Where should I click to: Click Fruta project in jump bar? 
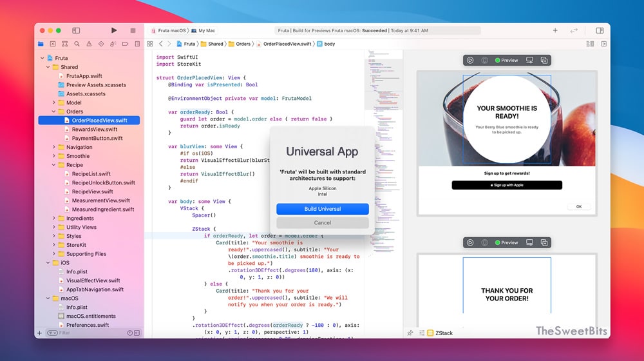coord(186,44)
